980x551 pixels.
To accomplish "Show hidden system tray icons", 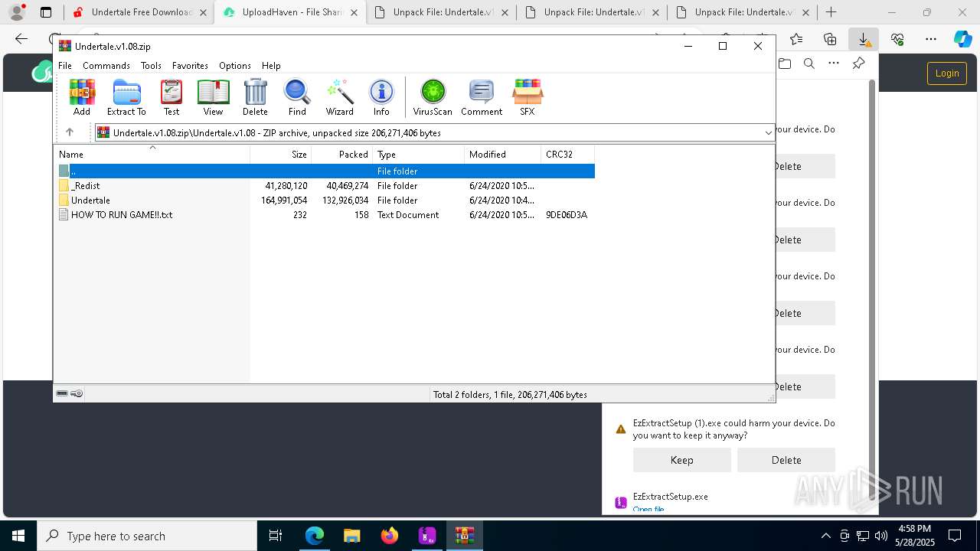I will click(825, 536).
